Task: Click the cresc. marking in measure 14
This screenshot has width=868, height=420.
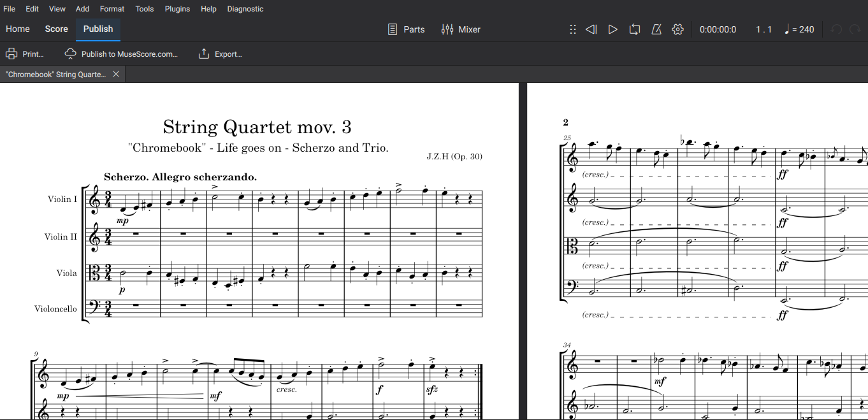Action: click(287, 389)
